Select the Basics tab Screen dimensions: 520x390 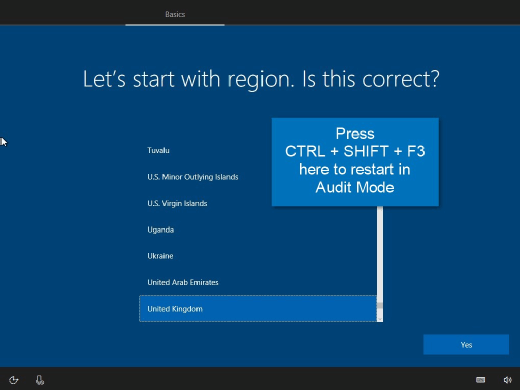click(x=175, y=14)
